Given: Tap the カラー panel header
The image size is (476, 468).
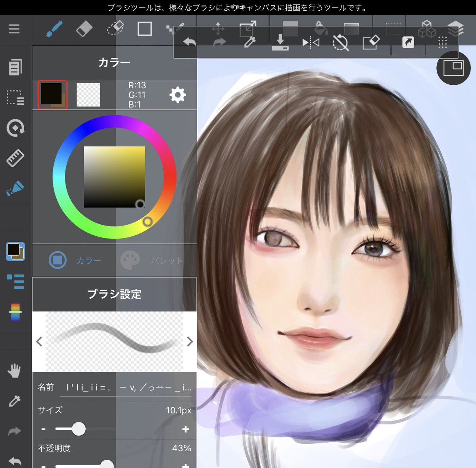Looking at the screenshot, I should 114,63.
